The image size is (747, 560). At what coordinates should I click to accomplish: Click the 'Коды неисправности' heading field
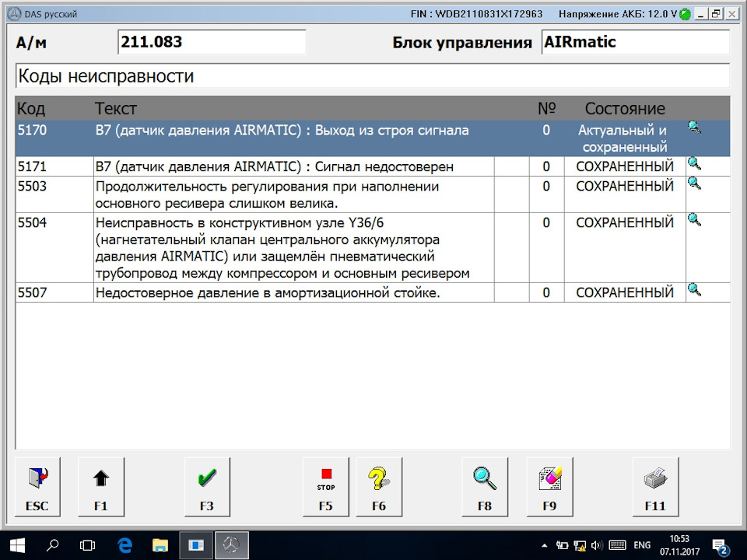pyautogui.click(x=373, y=75)
